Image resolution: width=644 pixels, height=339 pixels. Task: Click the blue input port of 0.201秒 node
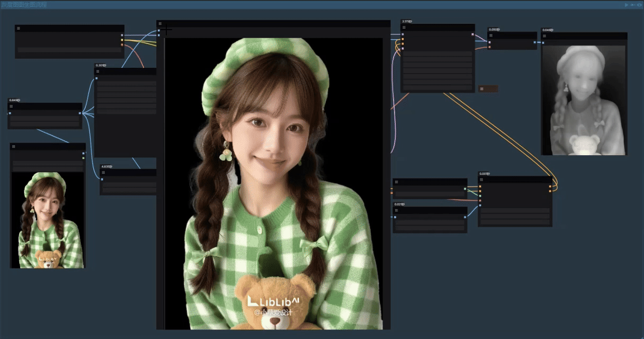[96, 78]
